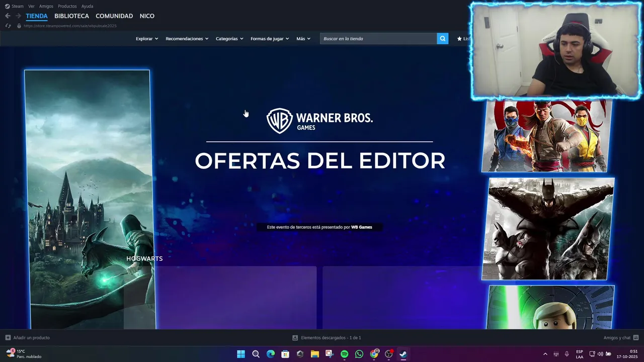Open Microsoft Store from taskbar
This screenshot has width=644, height=362.
285,354
